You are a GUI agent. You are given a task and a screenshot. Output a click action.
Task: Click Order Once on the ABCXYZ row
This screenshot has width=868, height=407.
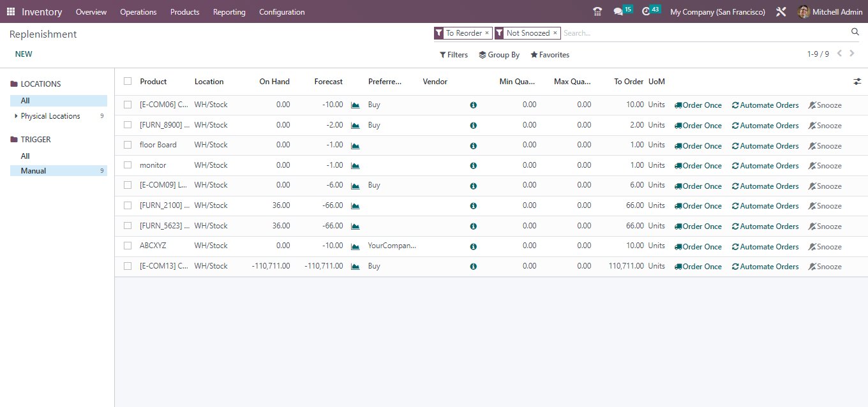click(x=698, y=246)
